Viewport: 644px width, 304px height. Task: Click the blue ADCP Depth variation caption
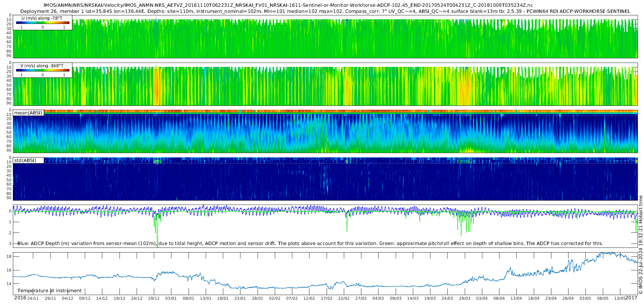click(310, 244)
